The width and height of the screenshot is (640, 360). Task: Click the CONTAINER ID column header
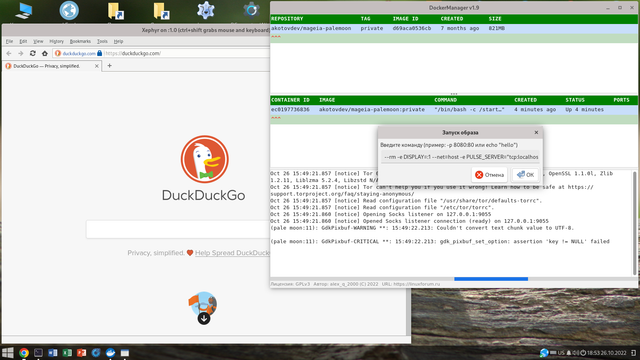[290, 100]
